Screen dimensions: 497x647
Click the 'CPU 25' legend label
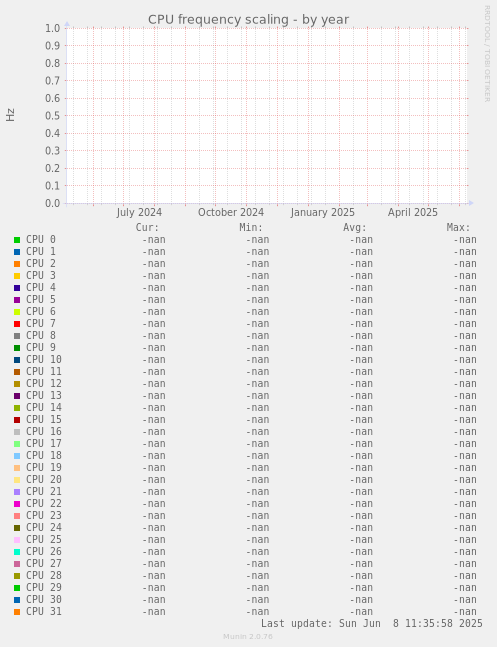(44, 539)
